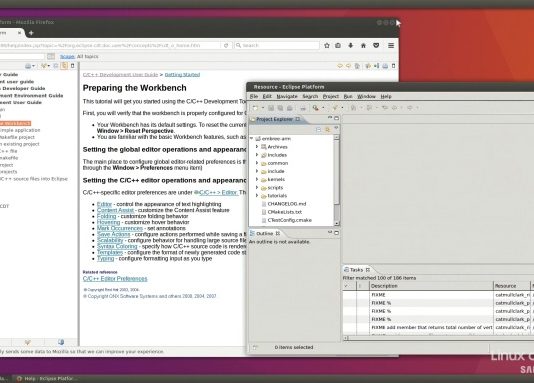534x383 pixels.
Task: Click the Firefox home icon
Action: tap(363, 45)
